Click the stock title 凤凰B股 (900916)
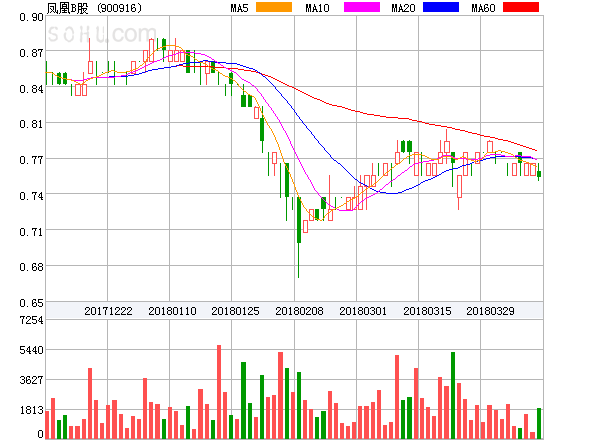600x440 pixels. click(x=94, y=8)
